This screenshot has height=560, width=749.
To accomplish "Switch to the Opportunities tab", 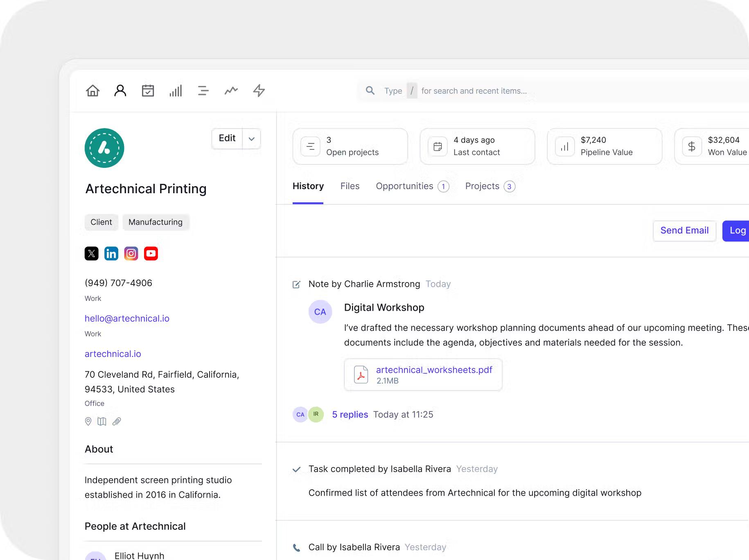I will (x=413, y=186).
